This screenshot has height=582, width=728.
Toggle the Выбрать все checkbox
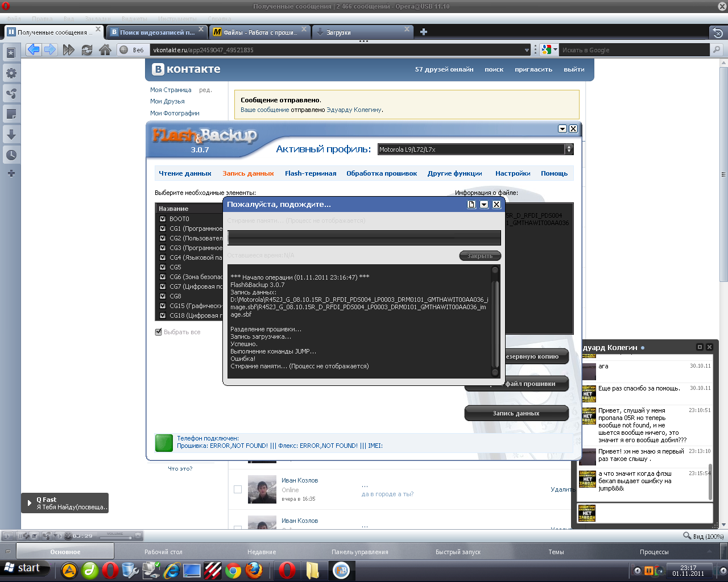(x=159, y=332)
